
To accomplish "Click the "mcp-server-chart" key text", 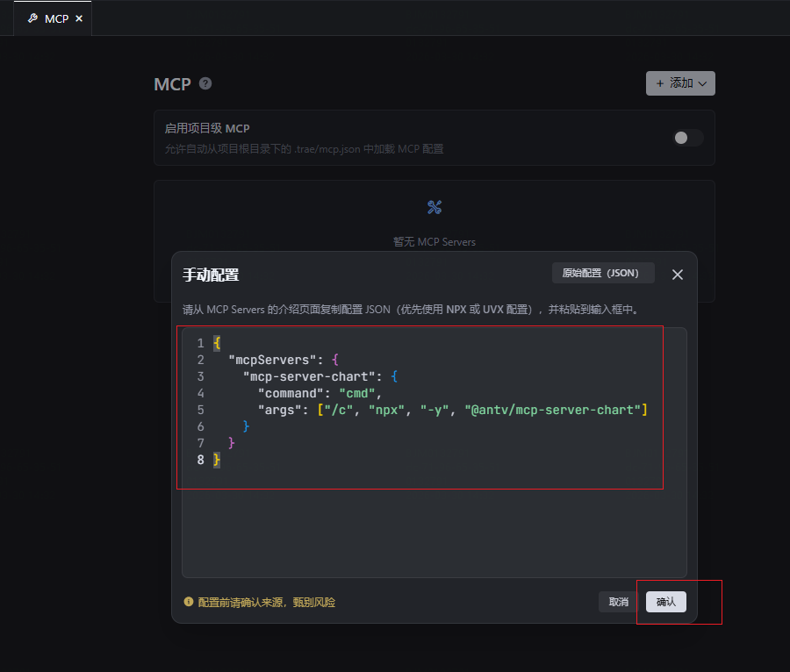I will (x=309, y=376).
